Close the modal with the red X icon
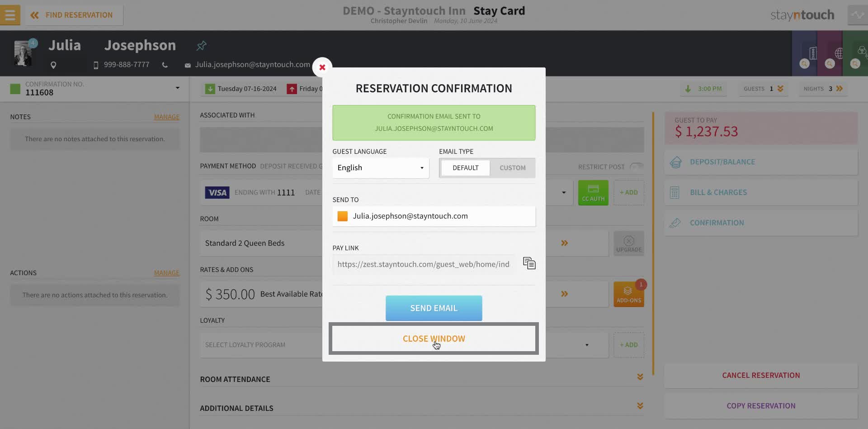Screen dimensions: 868x429 point(322,67)
